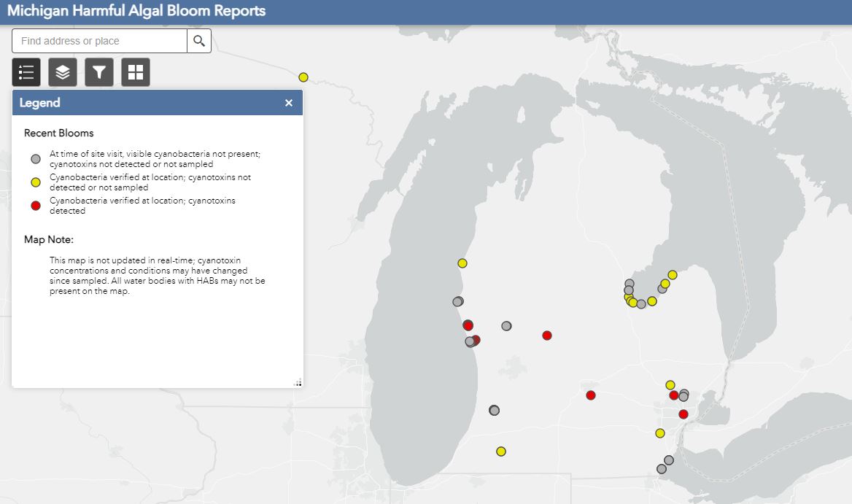Open the Layer List widget

pyautogui.click(x=63, y=72)
